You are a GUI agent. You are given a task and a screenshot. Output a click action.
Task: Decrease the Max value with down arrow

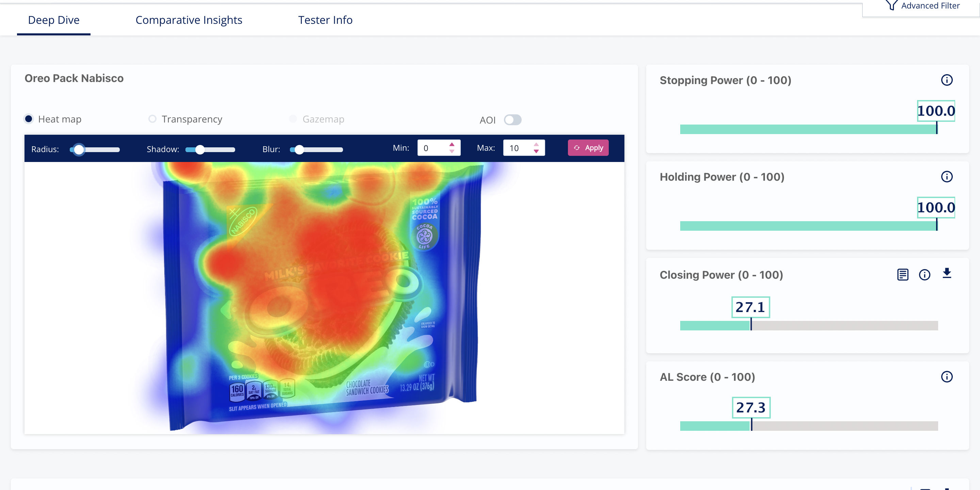(x=536, y=151)
